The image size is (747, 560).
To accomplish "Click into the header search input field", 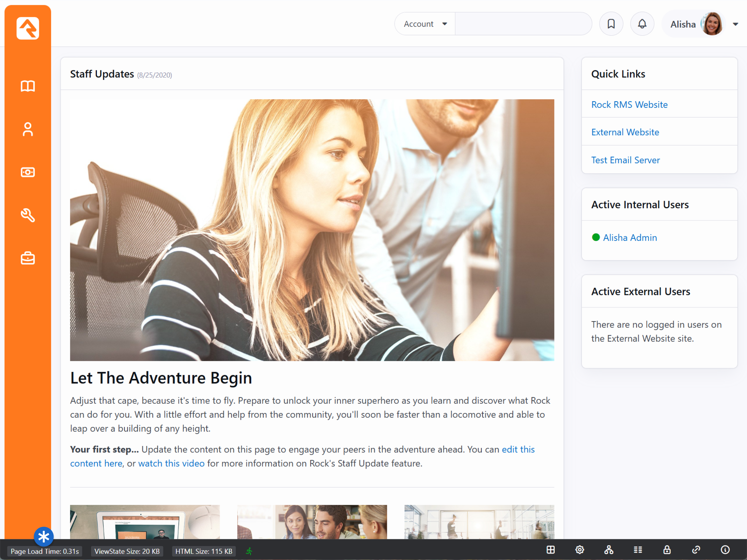I will pyautogui.click(x=523, y=24).
